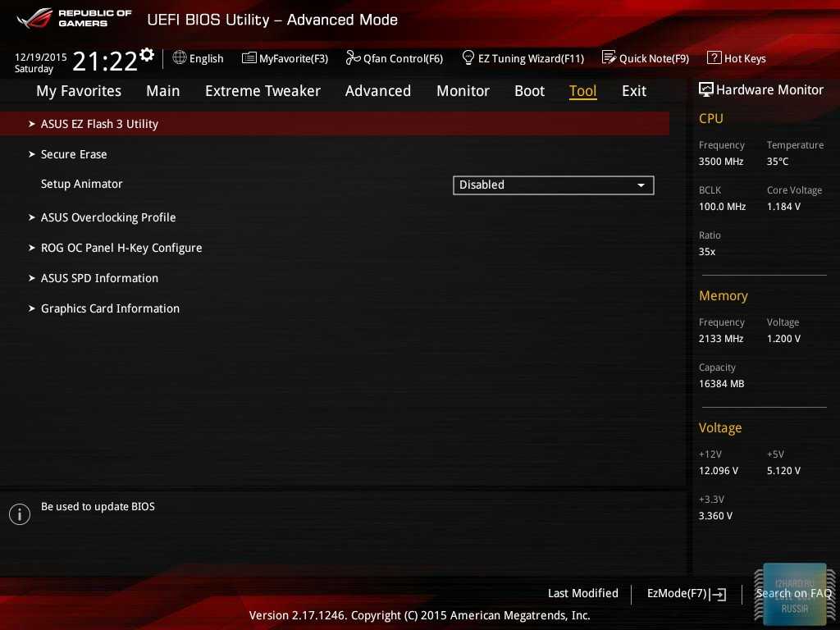Image resolution: width=840 pixels, height=630 pixels.
Task: Open Qfan Control fan icon
Action: [353, 58]
